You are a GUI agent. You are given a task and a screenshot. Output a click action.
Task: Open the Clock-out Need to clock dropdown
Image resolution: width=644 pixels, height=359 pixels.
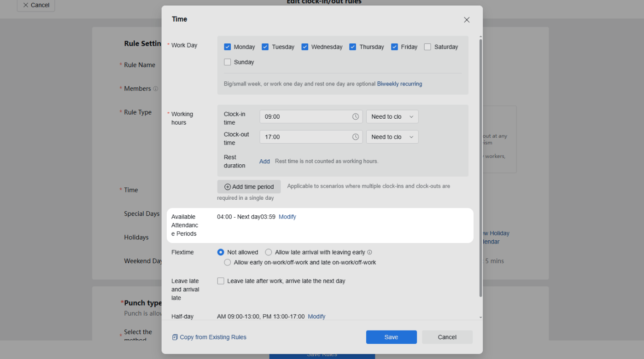[392, 137]
